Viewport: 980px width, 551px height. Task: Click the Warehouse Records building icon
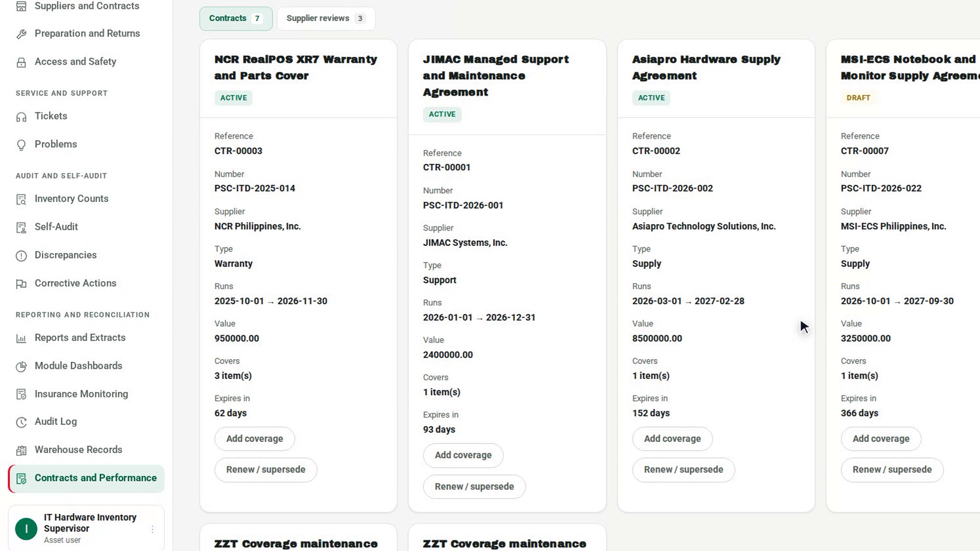pyautogui.click(x=21, y=450)
